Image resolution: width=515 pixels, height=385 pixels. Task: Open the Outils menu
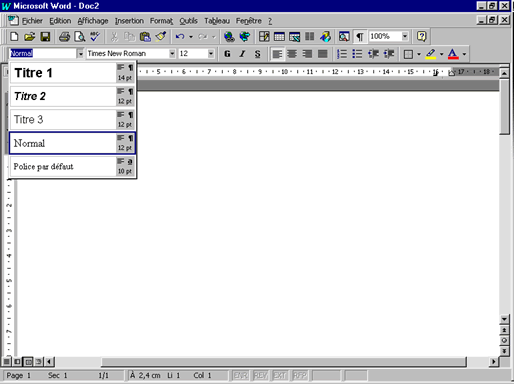click(188, 21)
